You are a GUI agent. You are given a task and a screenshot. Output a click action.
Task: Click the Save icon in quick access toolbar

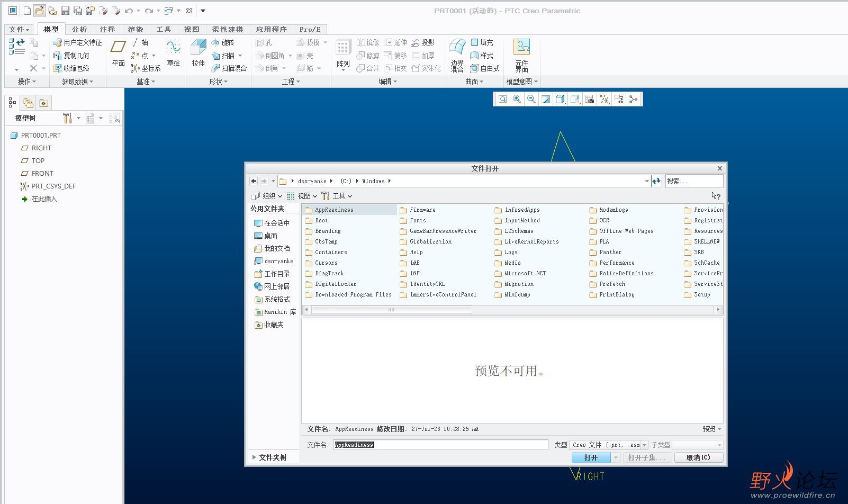coord(65,11)
